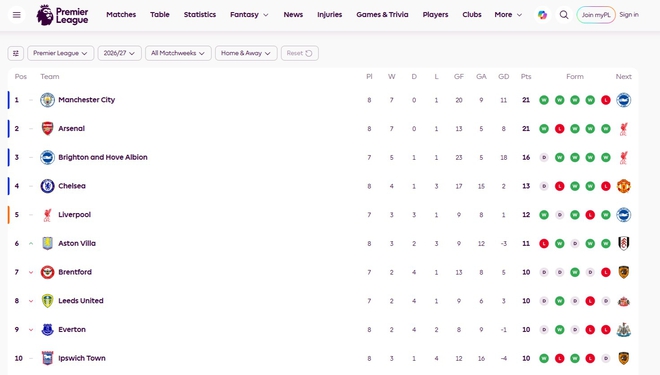Expand the Fantasy menu
The width and height of the screenshot is (660, 375).
[249, 15]
